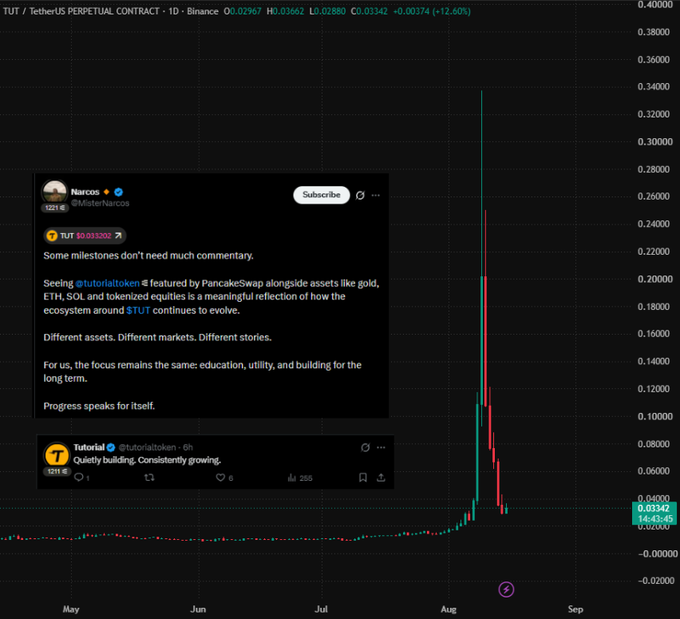Click the Subscribe button on Narcos tweet
This screenshot has width=680, height=619.
point(321,195)
